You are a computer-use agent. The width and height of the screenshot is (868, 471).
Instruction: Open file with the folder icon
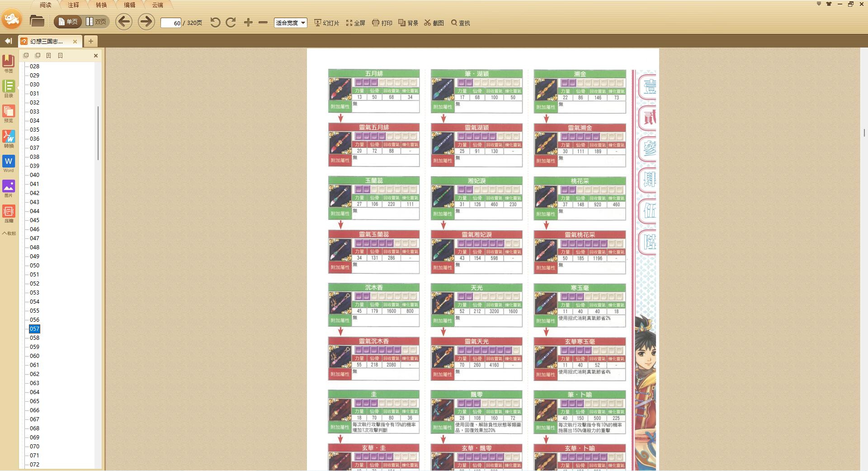(x=37, y=21)
